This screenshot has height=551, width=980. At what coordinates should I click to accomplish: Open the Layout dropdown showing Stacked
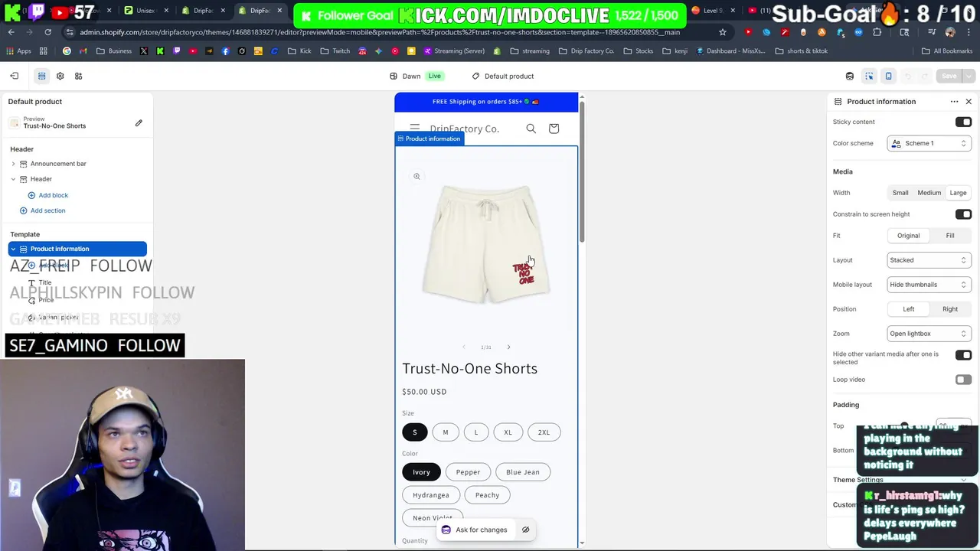click(929, 260)
